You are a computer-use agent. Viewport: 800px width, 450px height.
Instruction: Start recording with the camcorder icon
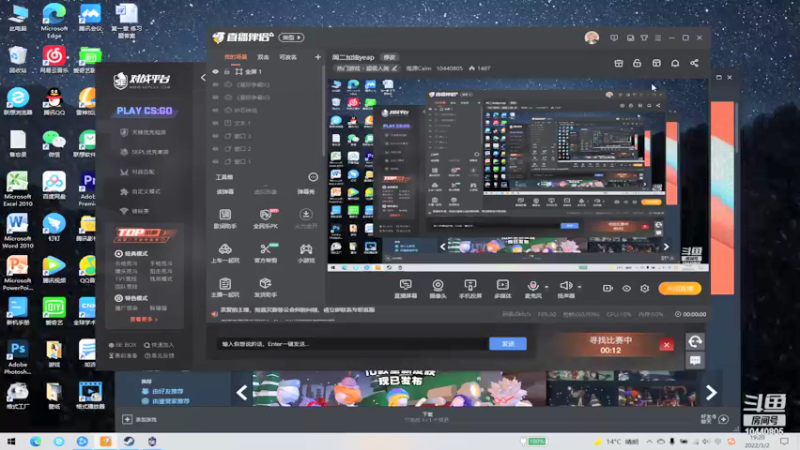click(x=607, y=288)
